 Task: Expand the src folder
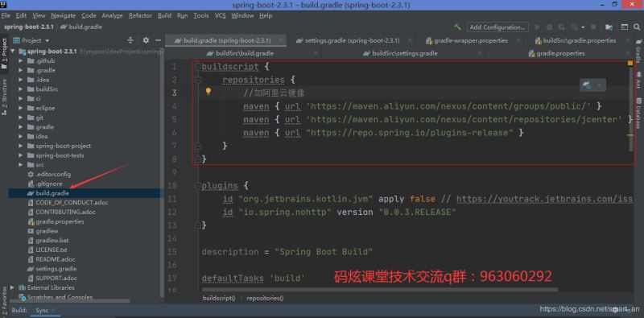click(x=21, y=165)
